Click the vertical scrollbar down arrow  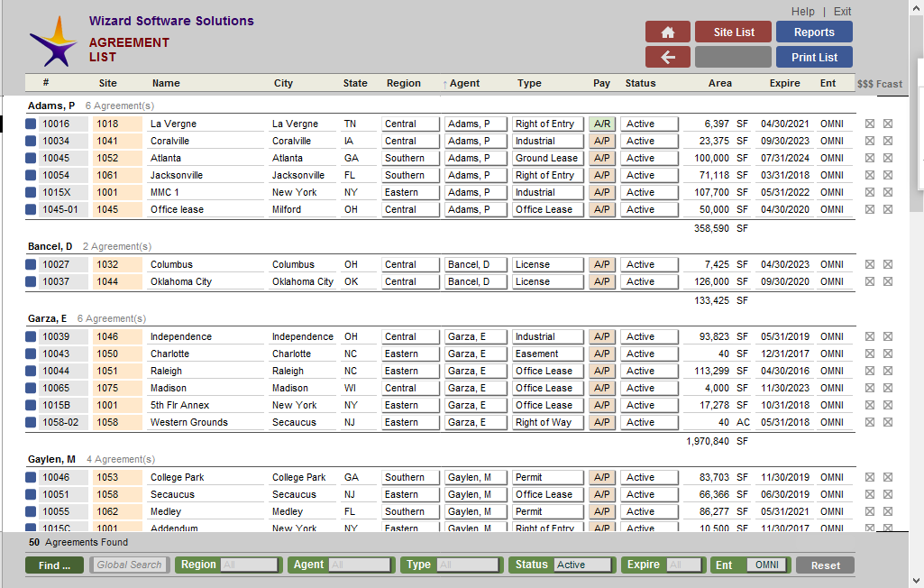point(917,580)
